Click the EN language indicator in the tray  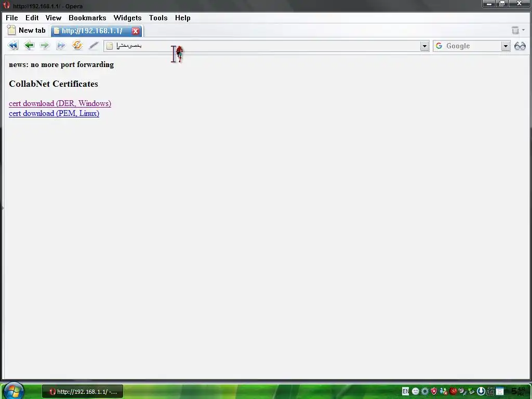(405, 391)
